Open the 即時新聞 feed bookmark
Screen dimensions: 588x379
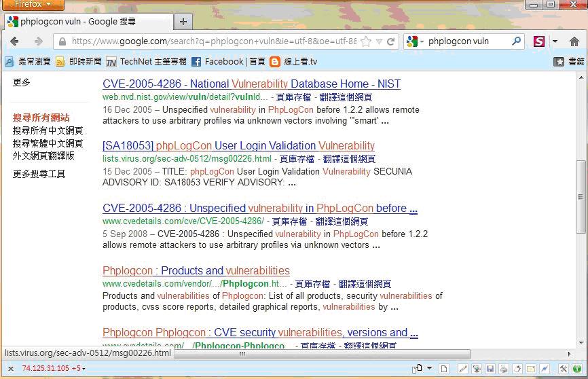click(78, 62)
